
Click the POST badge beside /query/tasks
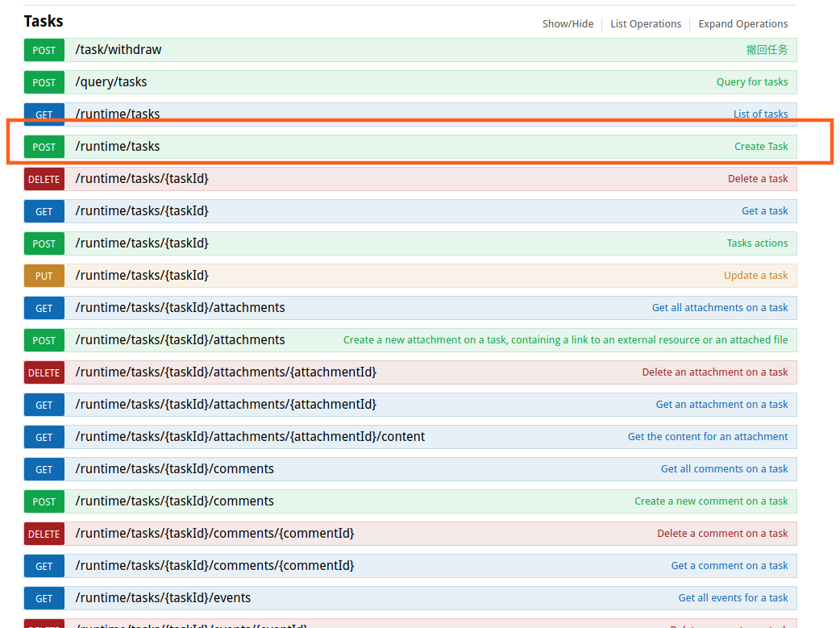[44, 82]
